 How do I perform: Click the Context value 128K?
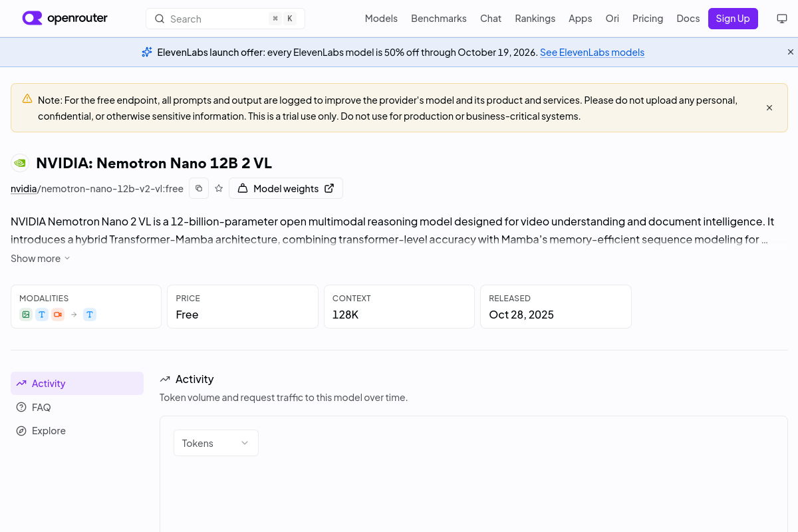[346, 315]
